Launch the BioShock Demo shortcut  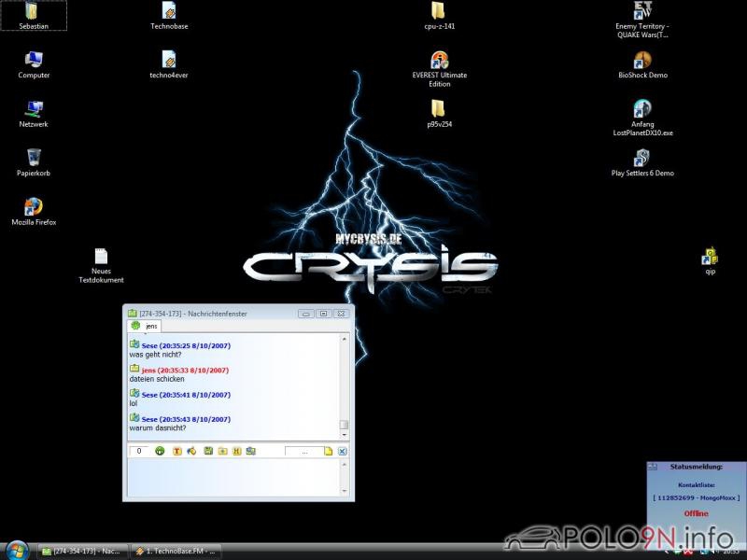click(x=642, y=64)
